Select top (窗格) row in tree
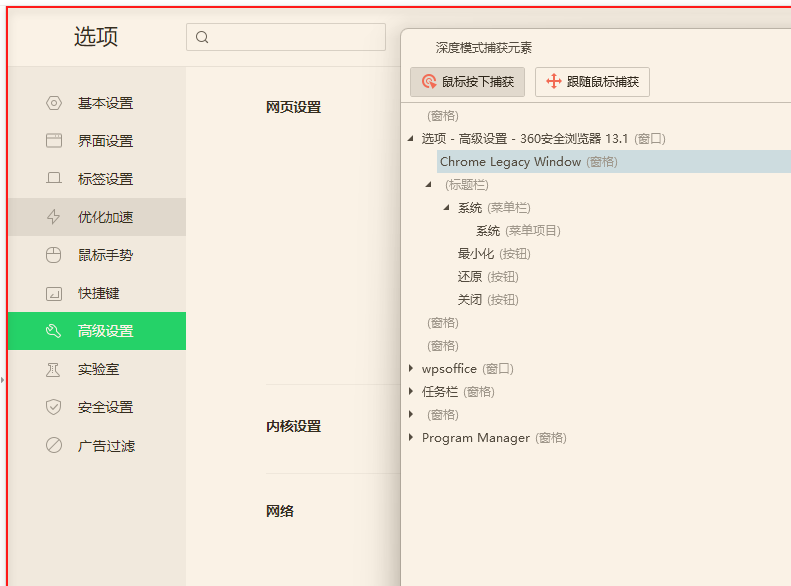 [x=442, y=115]
